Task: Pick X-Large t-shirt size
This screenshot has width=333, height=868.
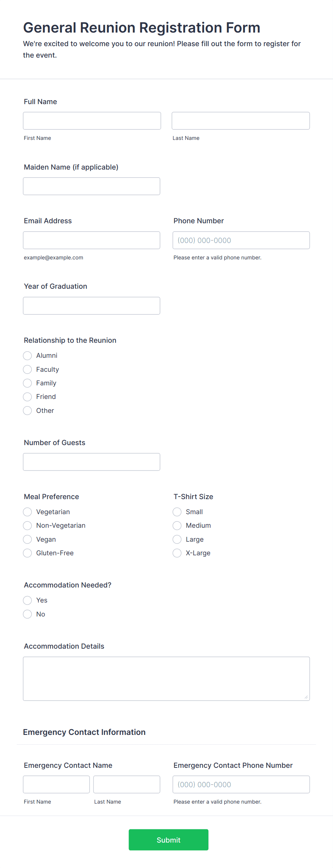Action: (x=177, y=553)
